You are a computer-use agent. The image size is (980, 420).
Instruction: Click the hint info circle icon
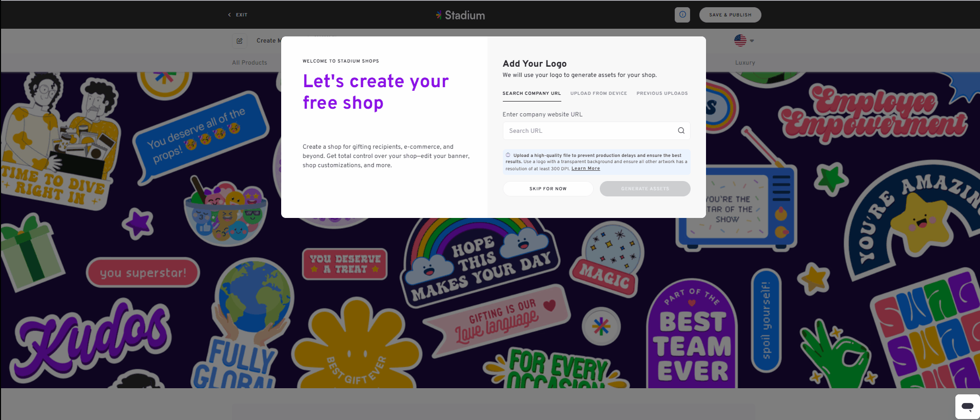508,155
